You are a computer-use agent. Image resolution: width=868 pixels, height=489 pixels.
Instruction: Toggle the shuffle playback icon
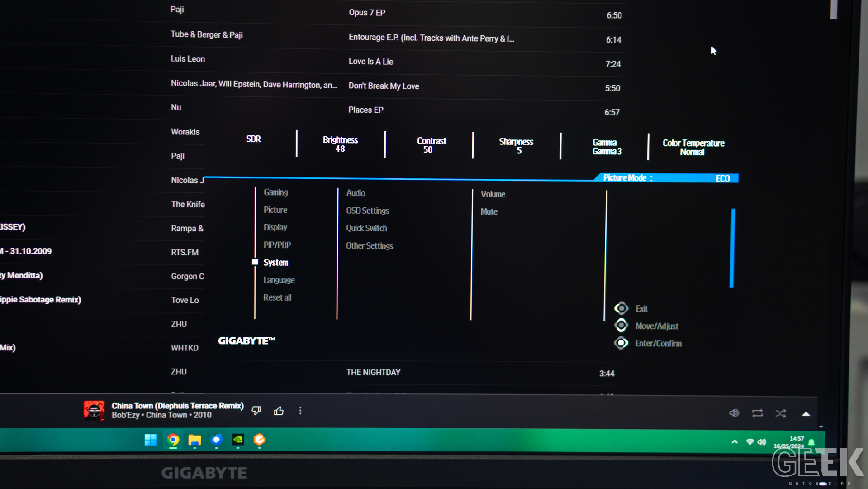tap(781, 413)
